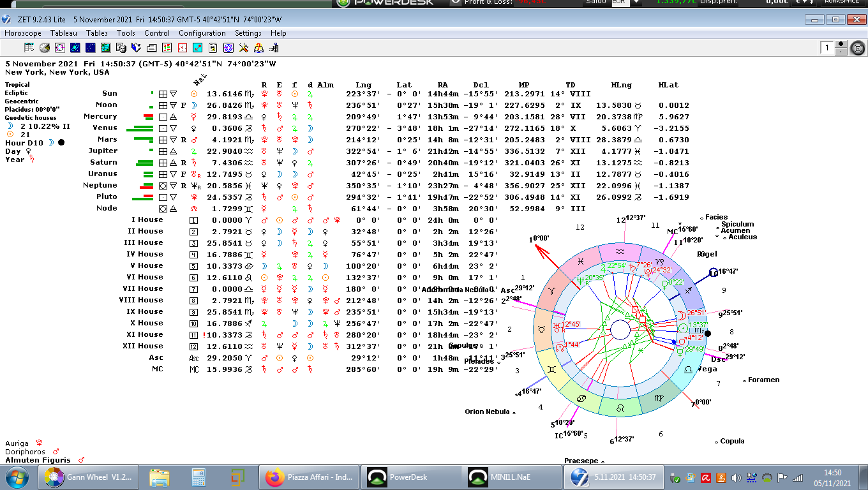This screenshot has width=868, height=490.
Task: Click the cyan icon with red arrow
Action: (x=198, y=48)
